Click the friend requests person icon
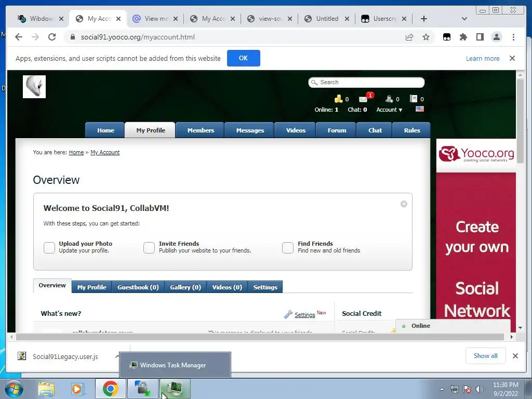The height and width of the screenshot is (399, 532). coord(389,99)
